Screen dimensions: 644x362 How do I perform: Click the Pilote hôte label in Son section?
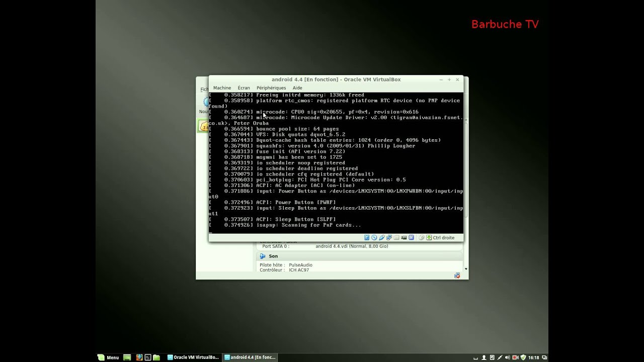[x=272, y=265]
